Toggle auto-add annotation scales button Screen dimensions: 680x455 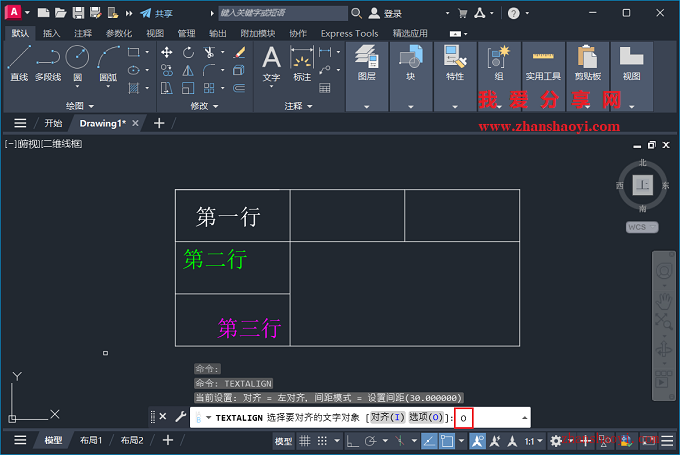(x=495, y=441)
